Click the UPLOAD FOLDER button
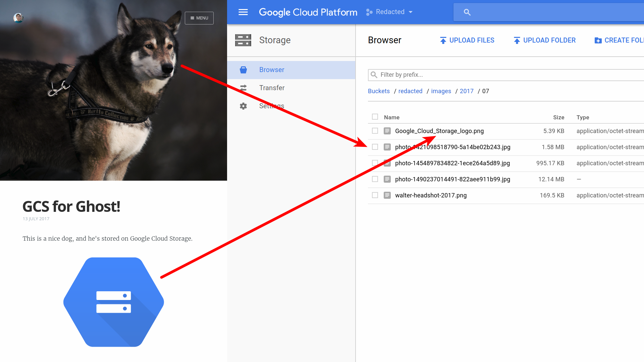Screen dimensions: 644x362 tap(545, 40)
